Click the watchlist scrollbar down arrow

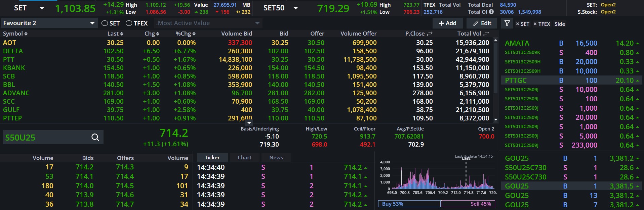click(495, 119)
